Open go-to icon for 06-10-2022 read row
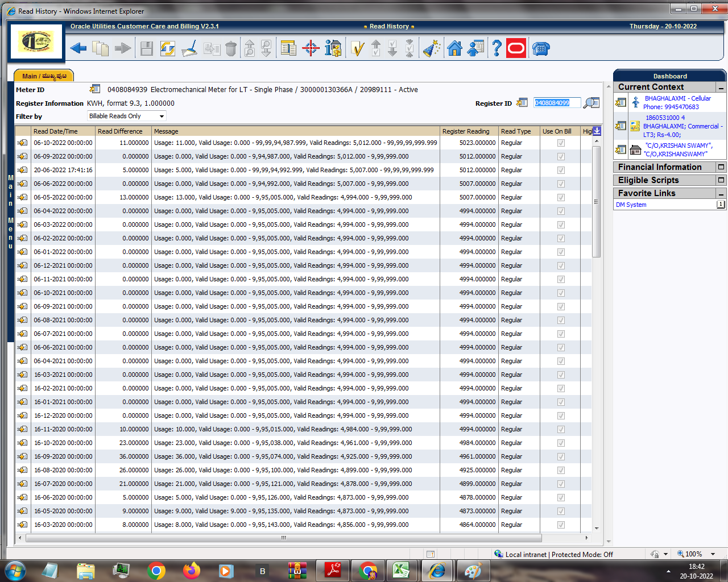Screen dimensions: 728x582 23,143
